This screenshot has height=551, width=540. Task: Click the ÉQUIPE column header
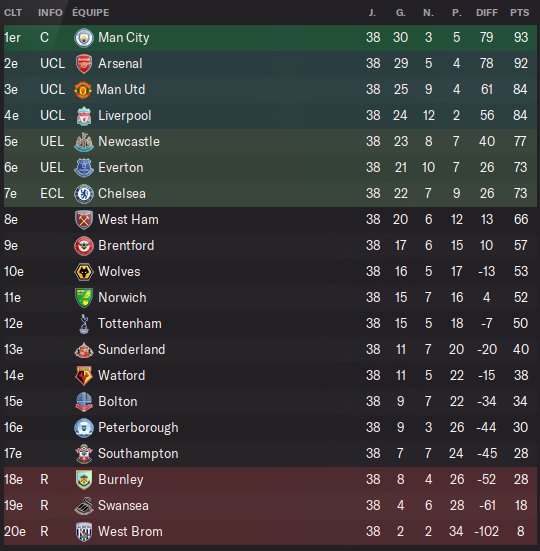(91, 13)
